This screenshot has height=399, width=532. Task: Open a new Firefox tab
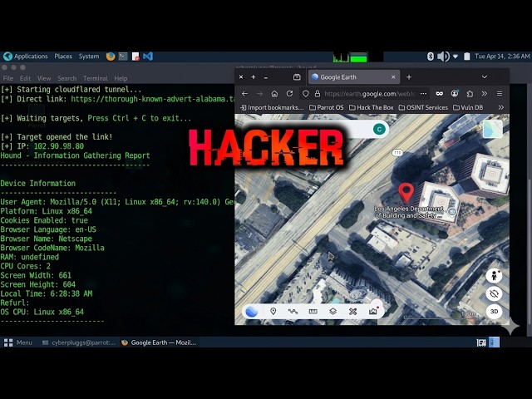(409, 77)
